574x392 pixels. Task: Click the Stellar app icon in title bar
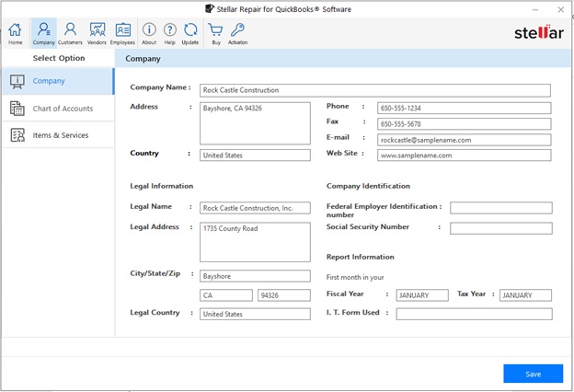(209, 9)
